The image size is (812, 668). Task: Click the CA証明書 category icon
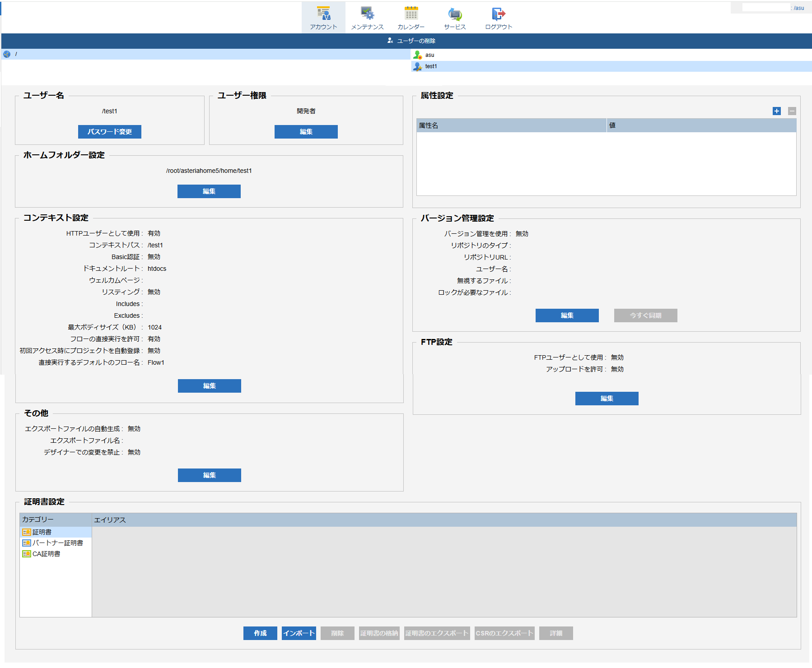coord(27,554)
